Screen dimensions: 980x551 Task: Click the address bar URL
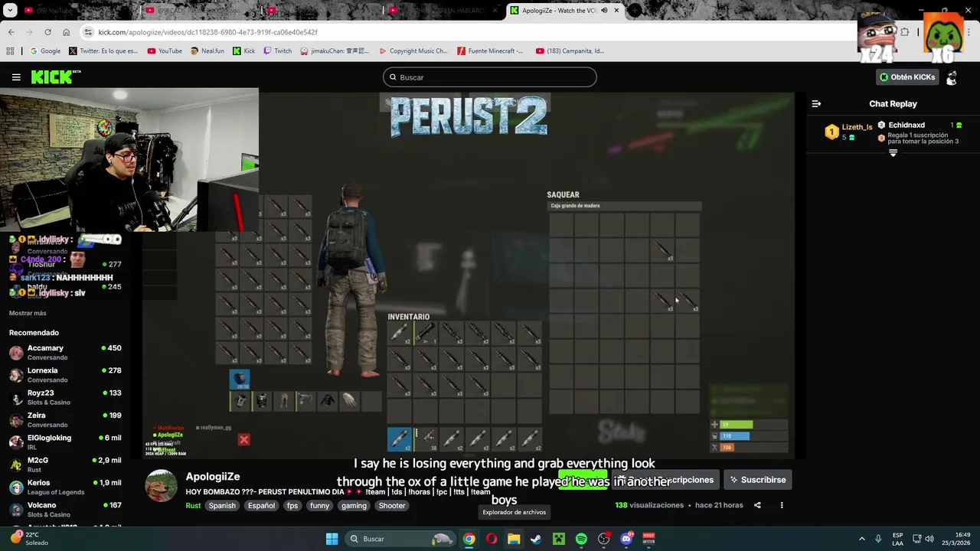point(207,32)
